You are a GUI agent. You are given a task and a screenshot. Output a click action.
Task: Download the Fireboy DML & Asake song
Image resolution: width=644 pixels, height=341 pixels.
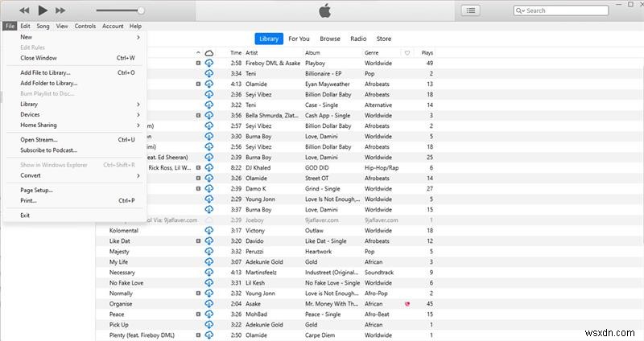tap(209, 64)
